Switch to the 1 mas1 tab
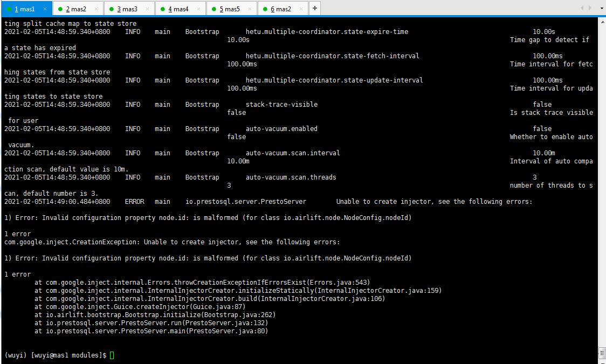The height and width of the screenshot is (364, 606). pos(25,9)
